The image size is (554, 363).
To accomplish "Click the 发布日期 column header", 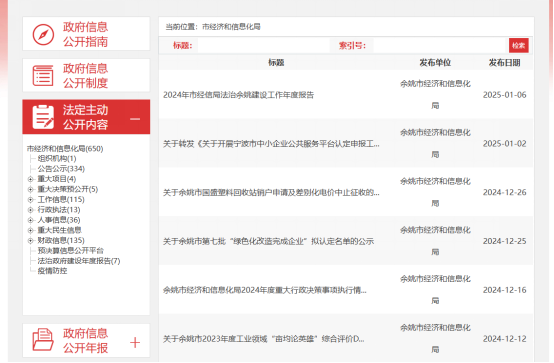I will [505, 63].
